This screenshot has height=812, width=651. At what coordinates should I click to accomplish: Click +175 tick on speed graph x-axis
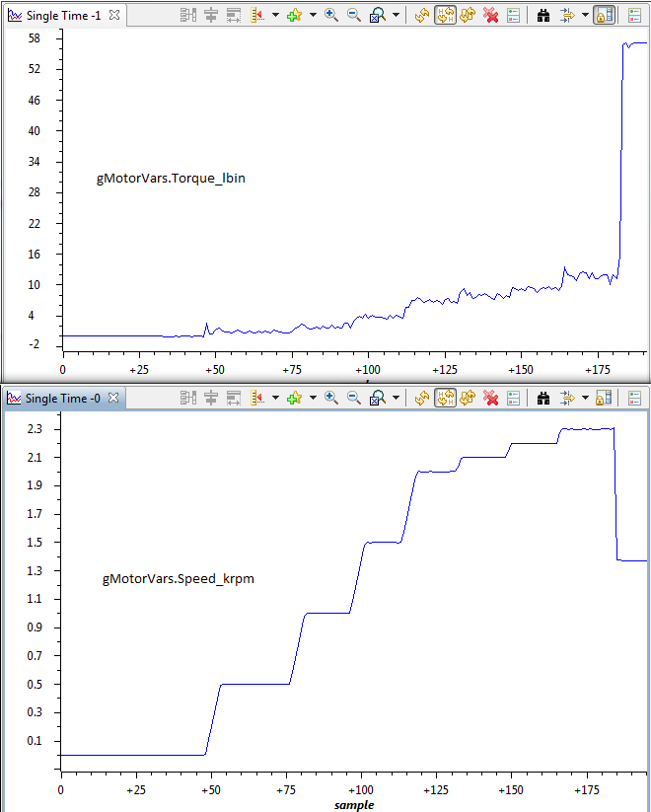tap(587, 790)
